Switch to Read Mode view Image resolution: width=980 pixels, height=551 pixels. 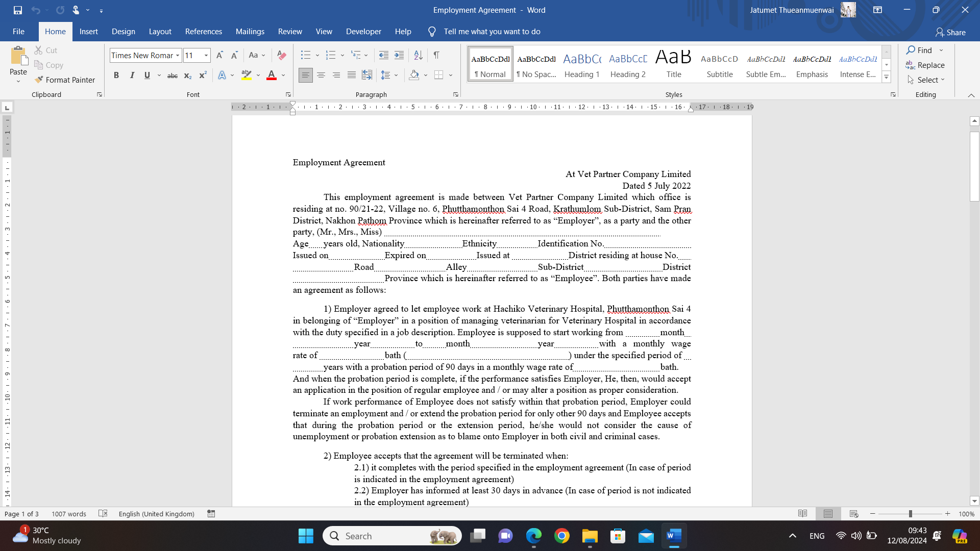tap(802, 514)
